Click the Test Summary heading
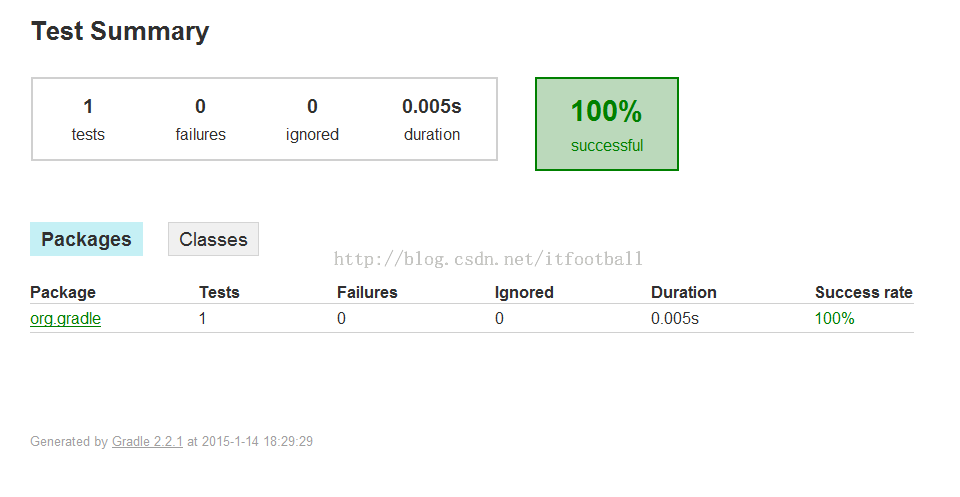This screenshot has height=497, width=960. tap(120, 31)
